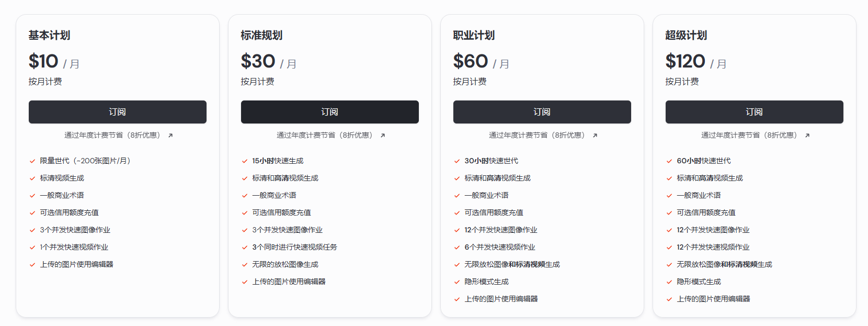Click the arrow icon under 基本计划 annual billing
The image size is (868, 326).
point(170,136)
